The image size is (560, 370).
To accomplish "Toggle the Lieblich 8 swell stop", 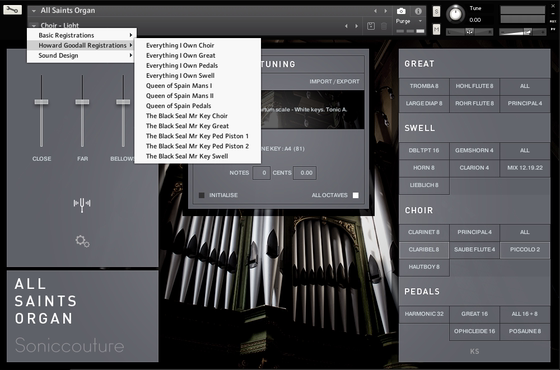I will [x=424, y=185].
